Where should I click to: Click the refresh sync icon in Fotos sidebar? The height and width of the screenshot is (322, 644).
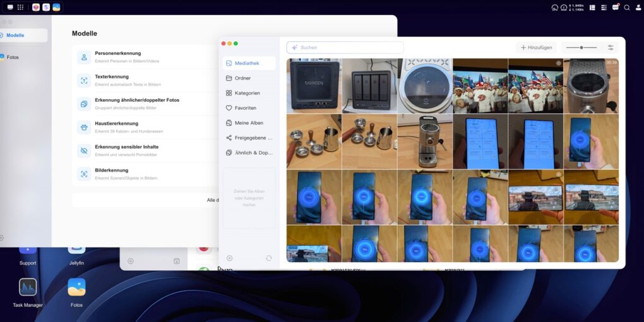pyautogui.click(x=269, y=258)
